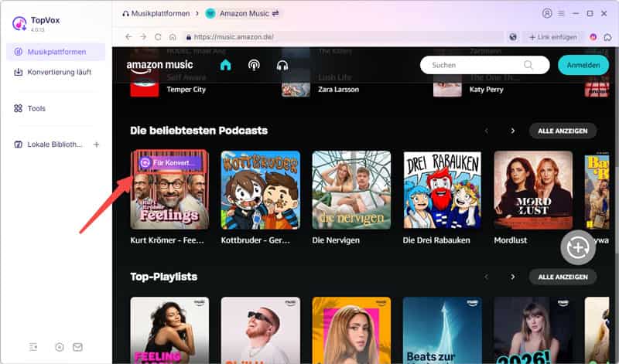Show next Top-Playlists with the right chevron

coord(513,277)
